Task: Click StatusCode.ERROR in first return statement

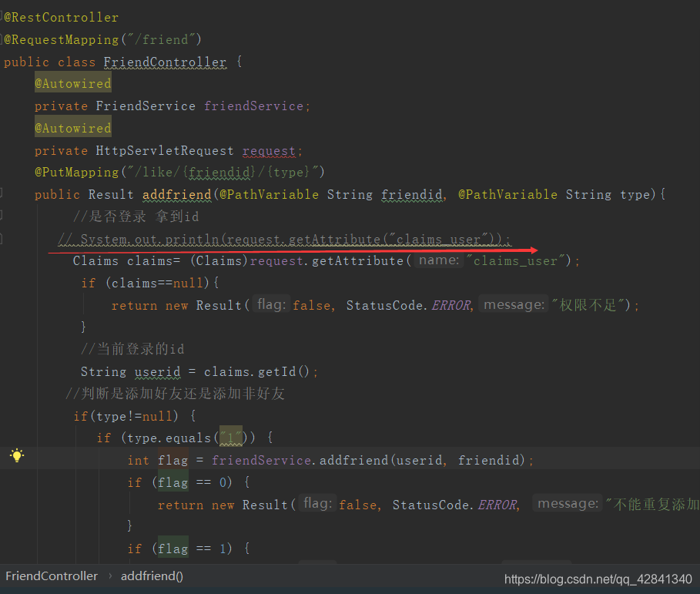Action: click(x=409, y=305)
